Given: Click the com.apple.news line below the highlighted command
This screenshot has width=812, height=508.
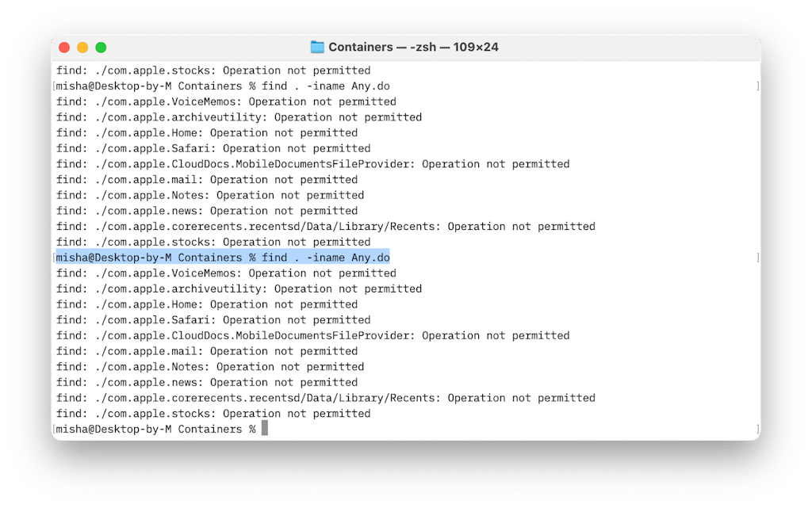Looking at the screenshot, I should point(207,382).
